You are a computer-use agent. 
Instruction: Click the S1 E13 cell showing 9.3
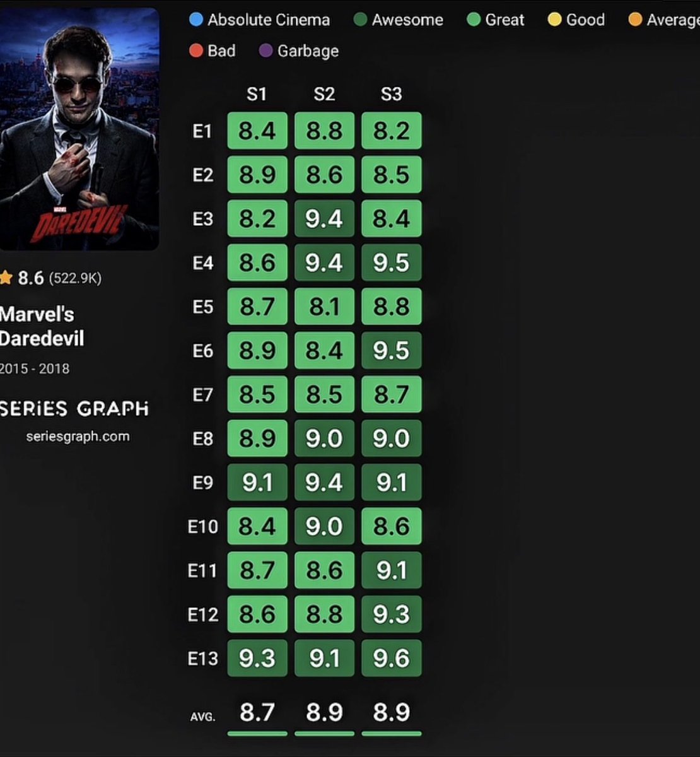pyautogui.click(x=257, y=658)
